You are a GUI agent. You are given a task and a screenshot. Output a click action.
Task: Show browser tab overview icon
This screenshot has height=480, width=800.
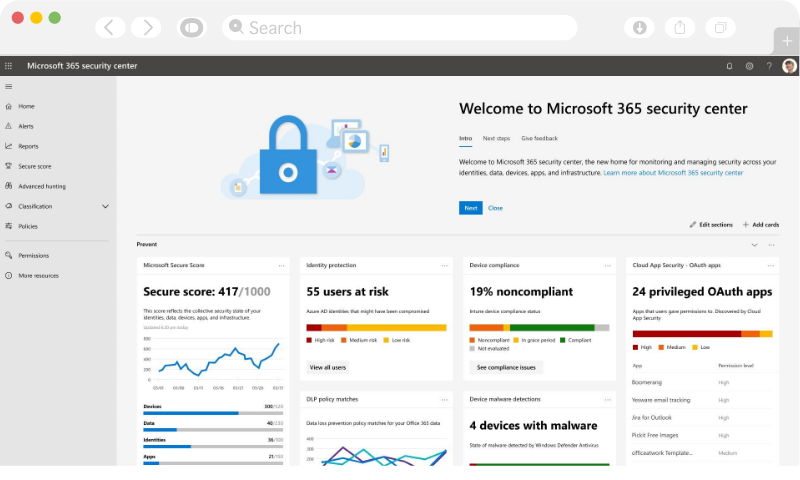720,28
